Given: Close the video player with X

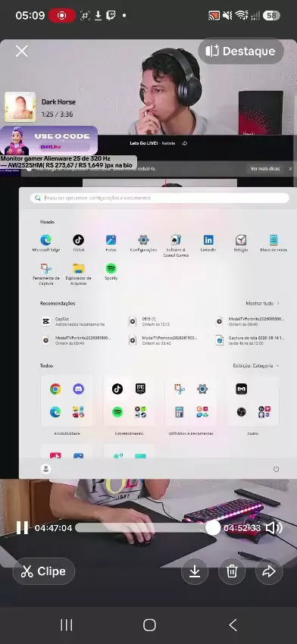Looking at the screenshot, I should [21, 51].
